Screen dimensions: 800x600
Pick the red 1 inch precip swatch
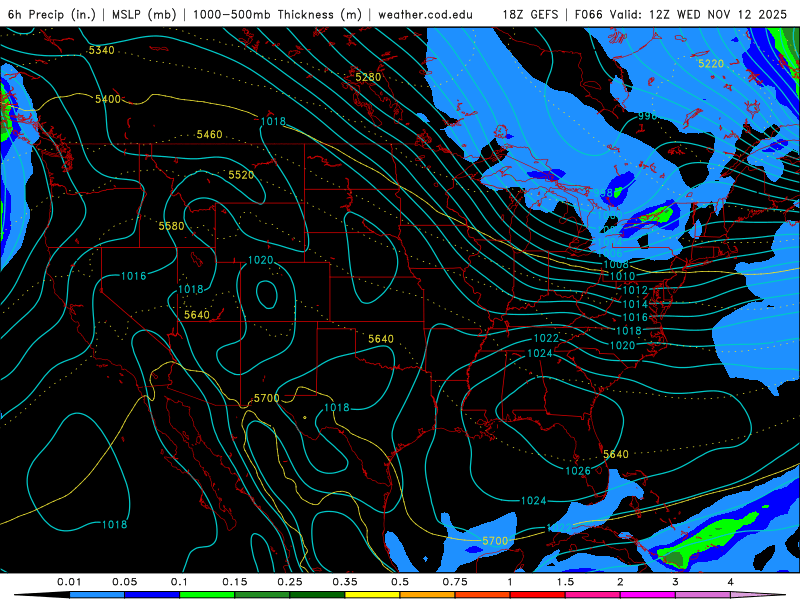pyautogui.click(x=538, y=595)
